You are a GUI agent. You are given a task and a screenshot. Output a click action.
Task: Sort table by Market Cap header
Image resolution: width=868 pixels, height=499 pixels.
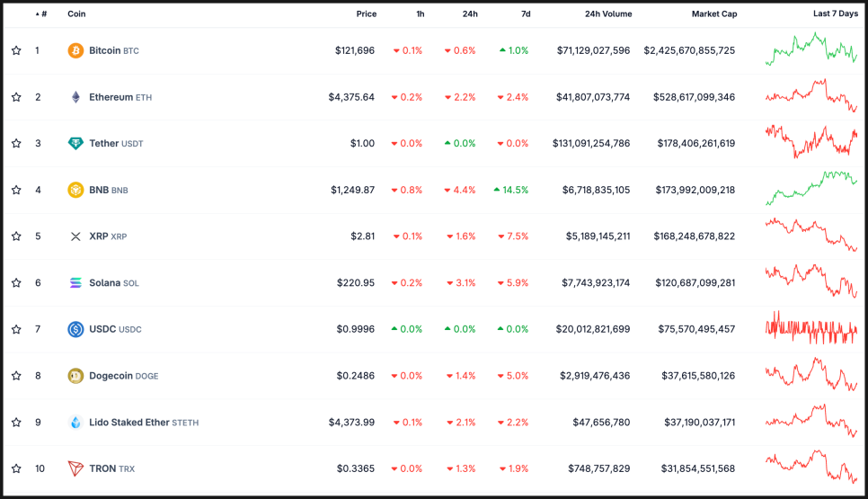[x=713, y=14]
